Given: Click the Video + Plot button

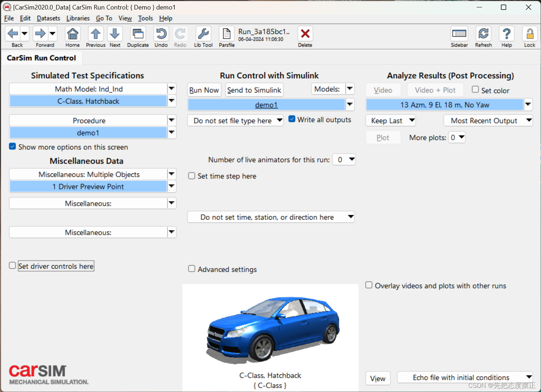Looking at the screenshot, I should 435,90.
